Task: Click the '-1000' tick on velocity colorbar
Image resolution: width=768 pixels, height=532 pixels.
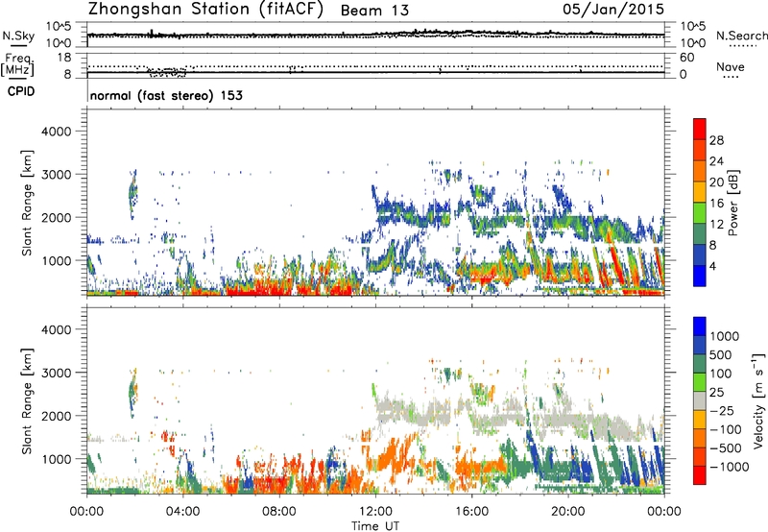Action: 729,467
